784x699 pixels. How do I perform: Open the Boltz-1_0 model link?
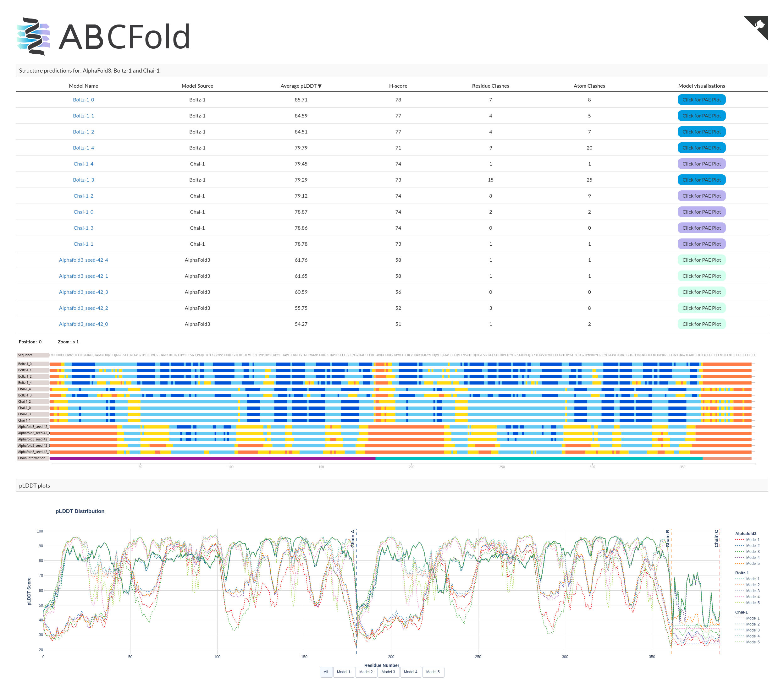coord(83,100)
